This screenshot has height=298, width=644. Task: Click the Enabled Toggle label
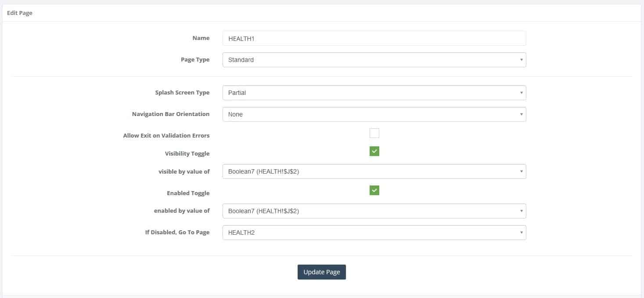188,193
